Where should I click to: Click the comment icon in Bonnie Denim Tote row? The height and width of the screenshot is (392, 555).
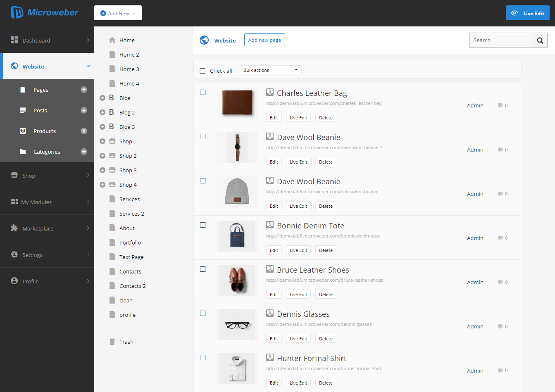coord(500,238)
